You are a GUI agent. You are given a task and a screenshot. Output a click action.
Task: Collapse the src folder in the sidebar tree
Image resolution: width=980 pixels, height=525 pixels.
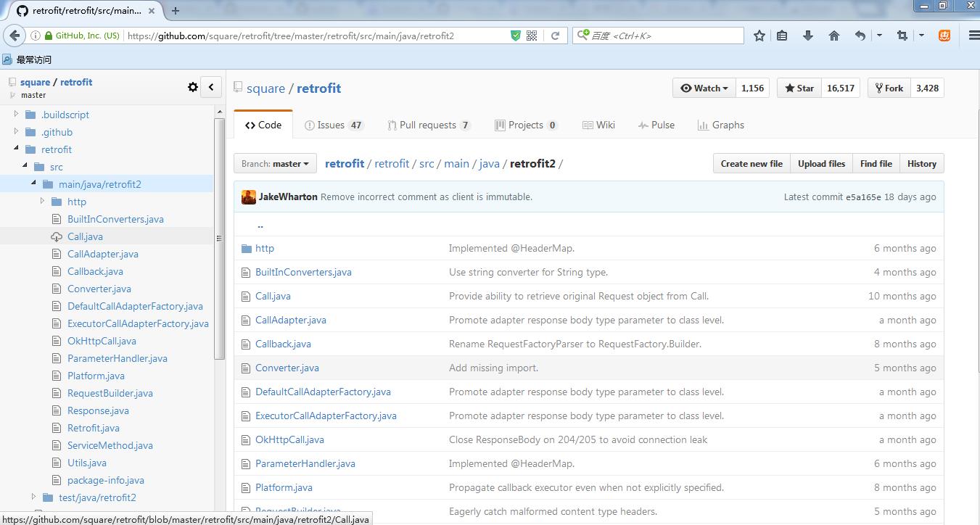click(25, 166)
